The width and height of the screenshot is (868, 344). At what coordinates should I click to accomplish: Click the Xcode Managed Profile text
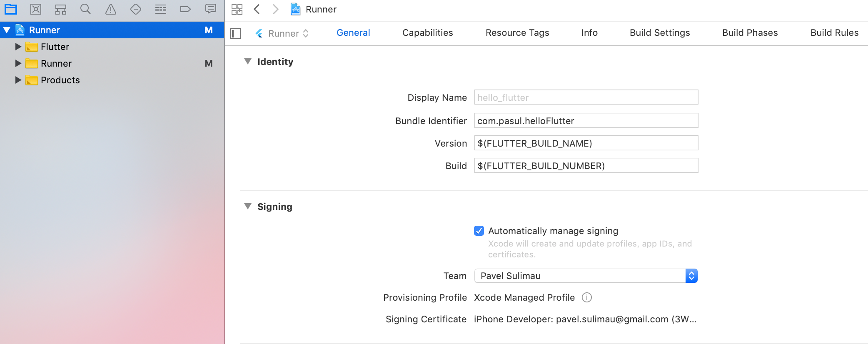[524, 297]
